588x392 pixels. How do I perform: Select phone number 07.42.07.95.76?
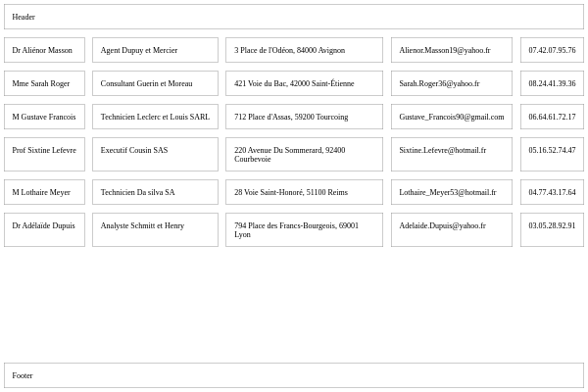tap(552, 50)
